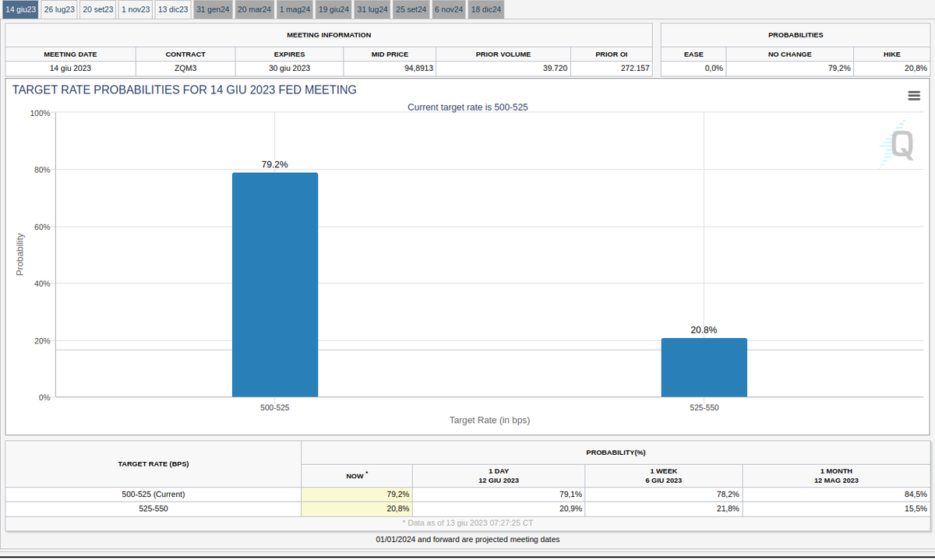Click the TARGET RATE (BPS) header

click(x=153, y=464)
